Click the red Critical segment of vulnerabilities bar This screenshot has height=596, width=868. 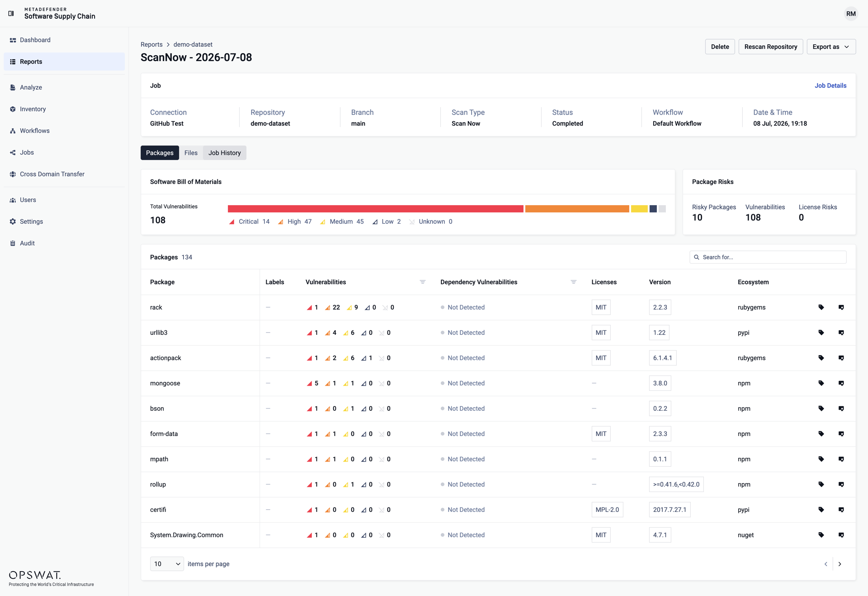375,209
